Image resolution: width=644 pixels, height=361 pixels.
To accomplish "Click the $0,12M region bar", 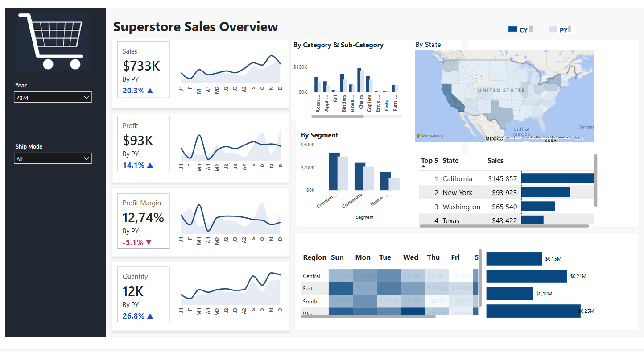I will tap(509, 294).
